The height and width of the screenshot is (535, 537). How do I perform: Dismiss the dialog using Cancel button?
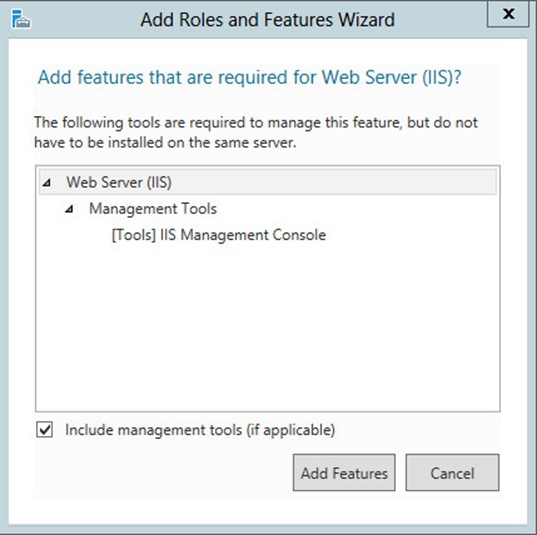(x=452, y=473)
